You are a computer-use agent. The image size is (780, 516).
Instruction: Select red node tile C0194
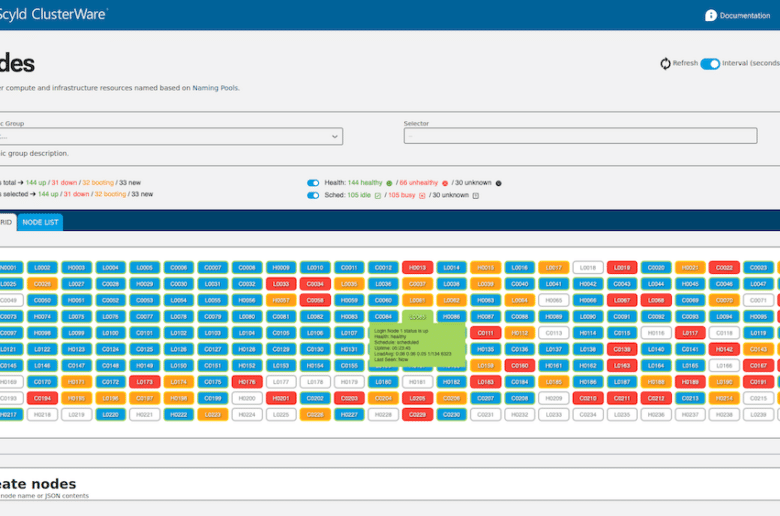(42, 399)
